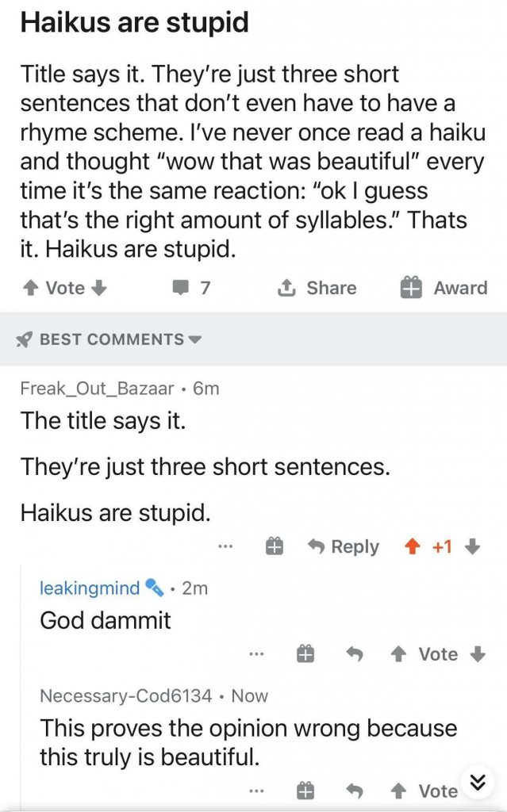Expand the Best Comments sort dropdown
The height and width of the screenshot is (812, 507).
[x=109, y=339]
